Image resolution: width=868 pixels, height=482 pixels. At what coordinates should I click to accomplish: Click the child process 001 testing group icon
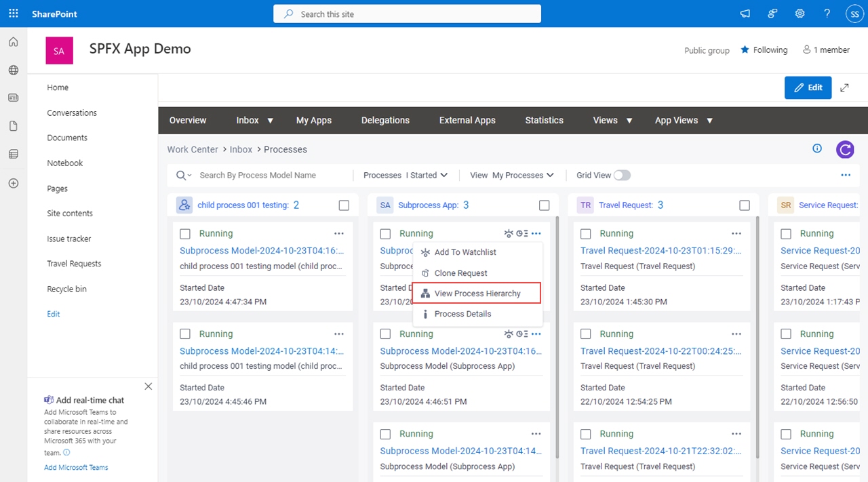coord(184,205)
